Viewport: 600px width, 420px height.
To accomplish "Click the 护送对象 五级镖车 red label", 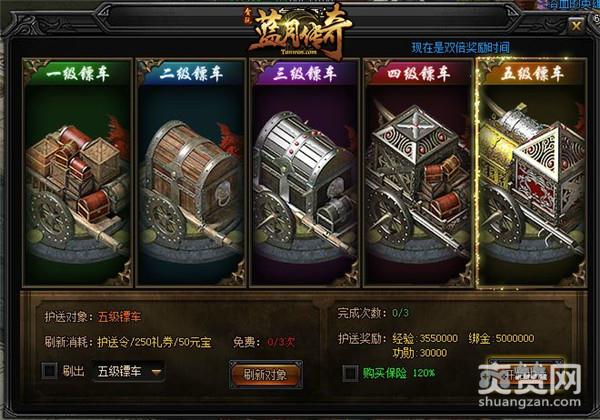I will click(119, 317).
